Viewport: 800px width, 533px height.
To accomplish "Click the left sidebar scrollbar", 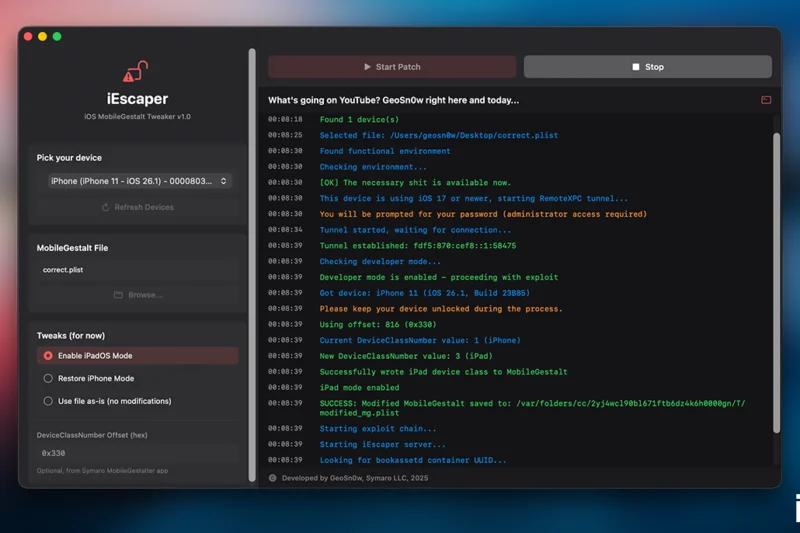I will (252, 260).
